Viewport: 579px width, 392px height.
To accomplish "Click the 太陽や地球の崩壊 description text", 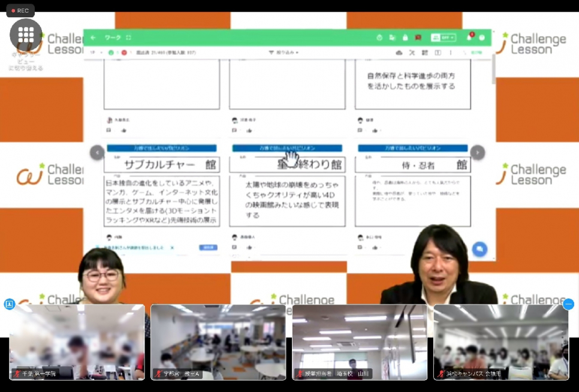I will (292, 200).
